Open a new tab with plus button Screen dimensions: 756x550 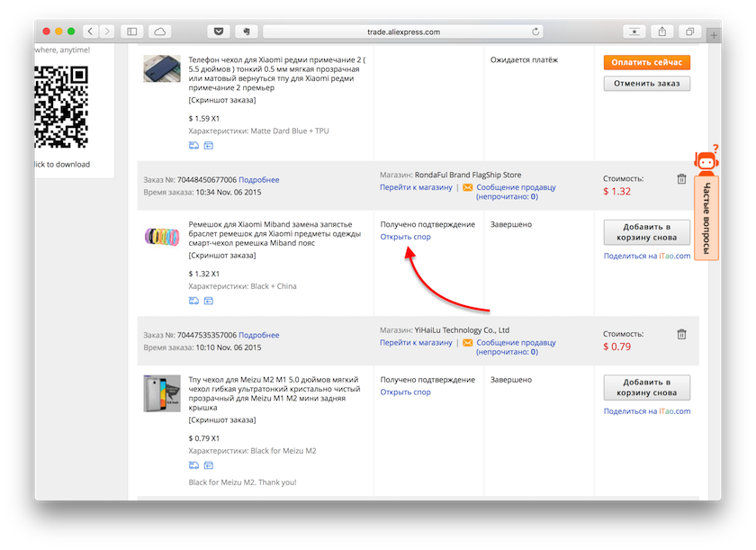tap(714, 35)
